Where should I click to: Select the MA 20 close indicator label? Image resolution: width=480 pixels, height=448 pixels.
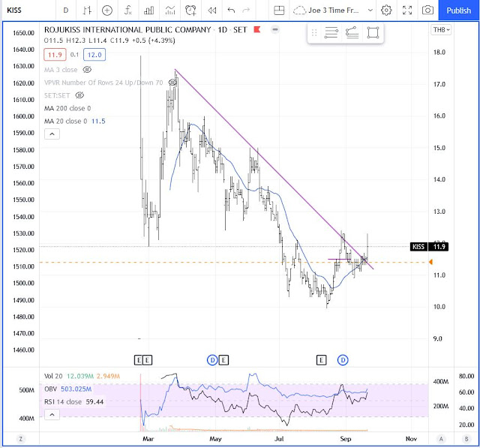(66, 121)
